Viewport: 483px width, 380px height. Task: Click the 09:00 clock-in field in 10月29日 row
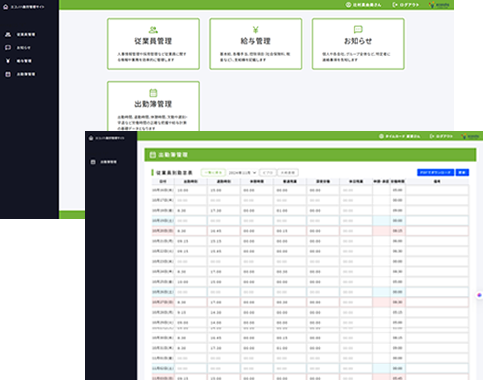(x=191, y=323)
